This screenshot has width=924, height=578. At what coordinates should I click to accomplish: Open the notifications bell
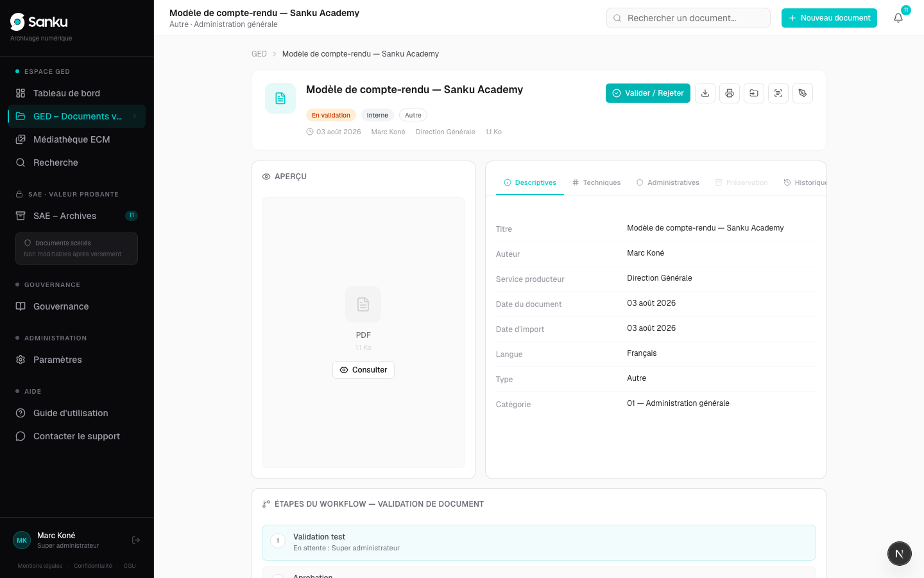click(x=898, y=18)
